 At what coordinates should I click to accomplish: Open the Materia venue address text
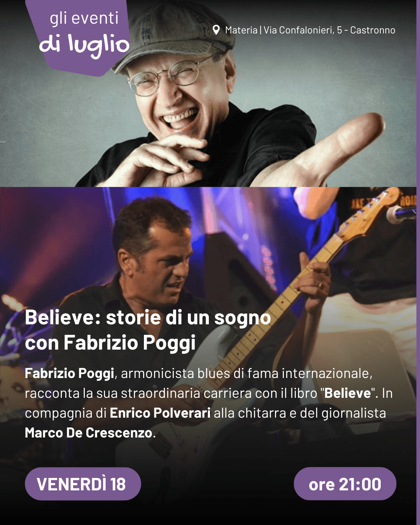tap(310, 30)
